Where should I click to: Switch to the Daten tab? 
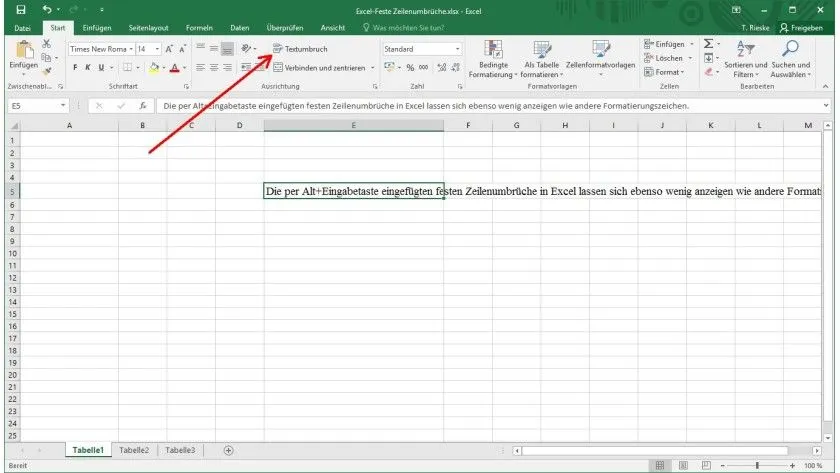click(x=239, y=28)
